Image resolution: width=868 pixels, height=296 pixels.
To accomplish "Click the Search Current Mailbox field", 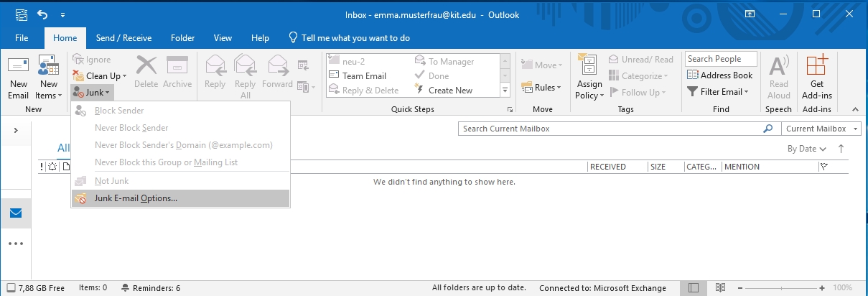I will pyautogui.click(x=610, y=129).
